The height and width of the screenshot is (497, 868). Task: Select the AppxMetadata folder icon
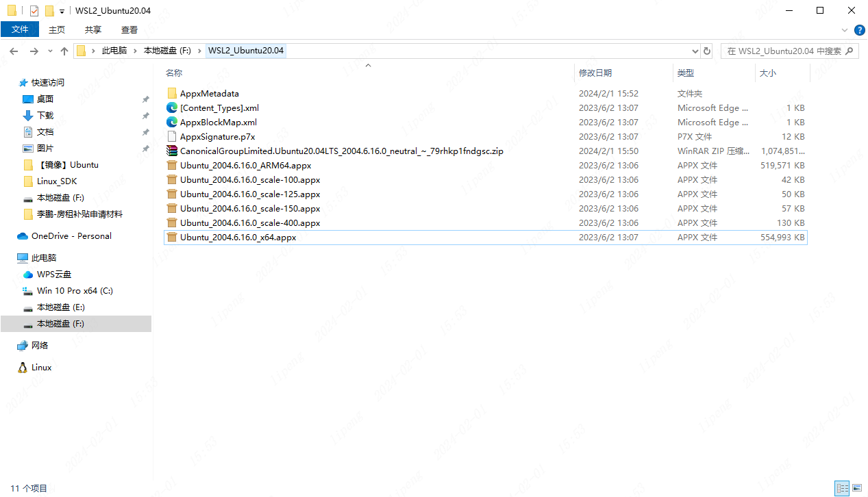tap(172, 93)
